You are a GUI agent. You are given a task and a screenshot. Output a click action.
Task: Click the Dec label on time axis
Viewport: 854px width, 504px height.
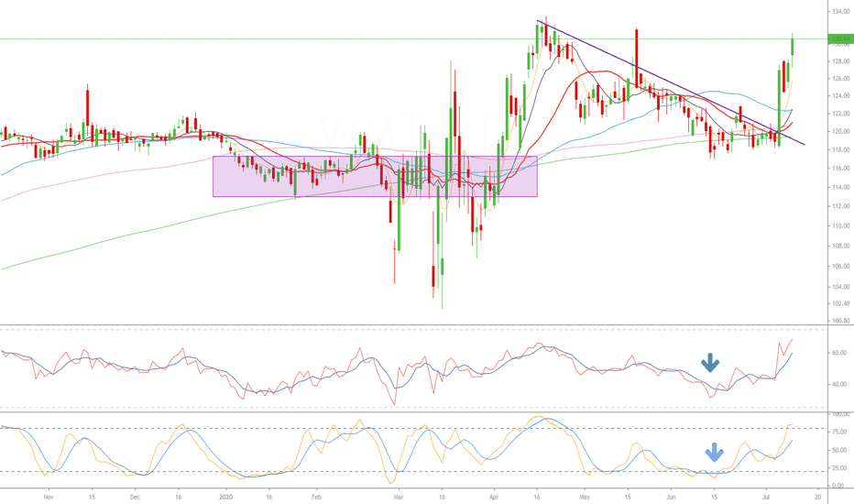(136, 497)
